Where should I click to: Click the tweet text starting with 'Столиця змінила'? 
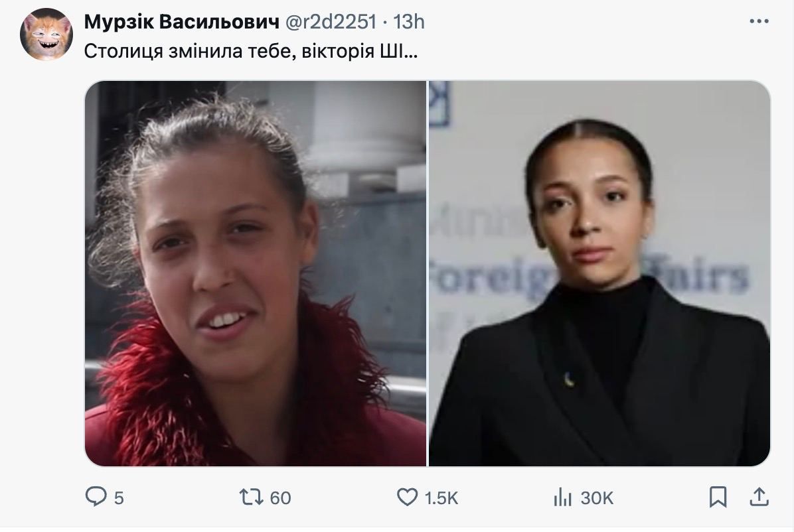coord(251,51)
